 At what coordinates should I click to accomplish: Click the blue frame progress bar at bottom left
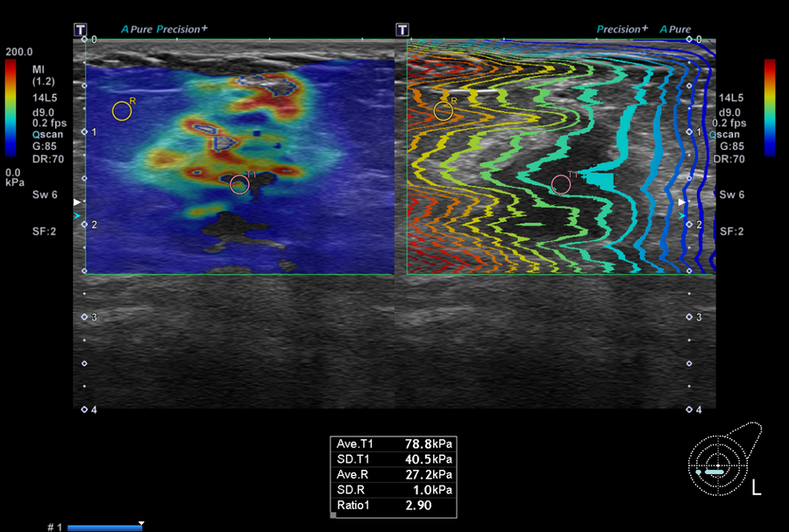104,528
